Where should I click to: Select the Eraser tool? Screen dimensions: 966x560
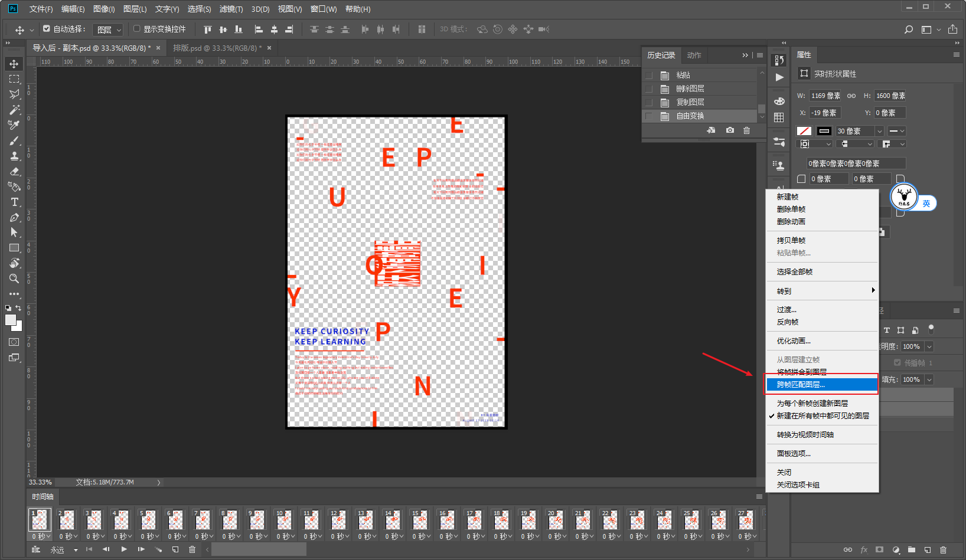[14, 171]
